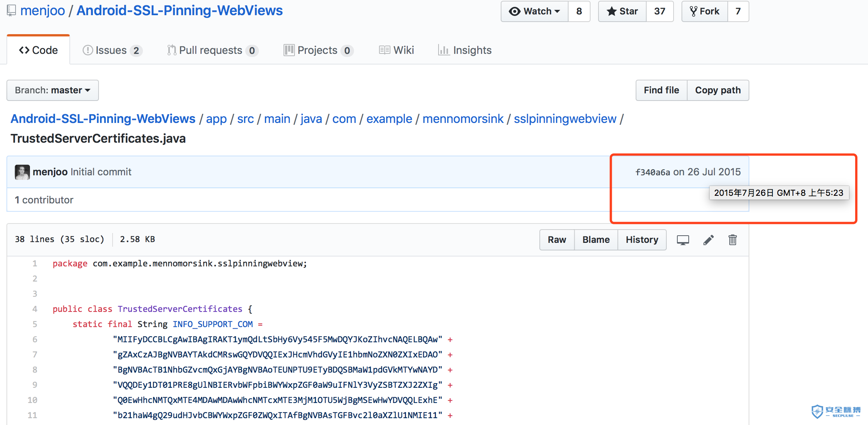The width and height of the screenshot is (868, 425).
Task: View the Raw file
Action: [557, 240]
